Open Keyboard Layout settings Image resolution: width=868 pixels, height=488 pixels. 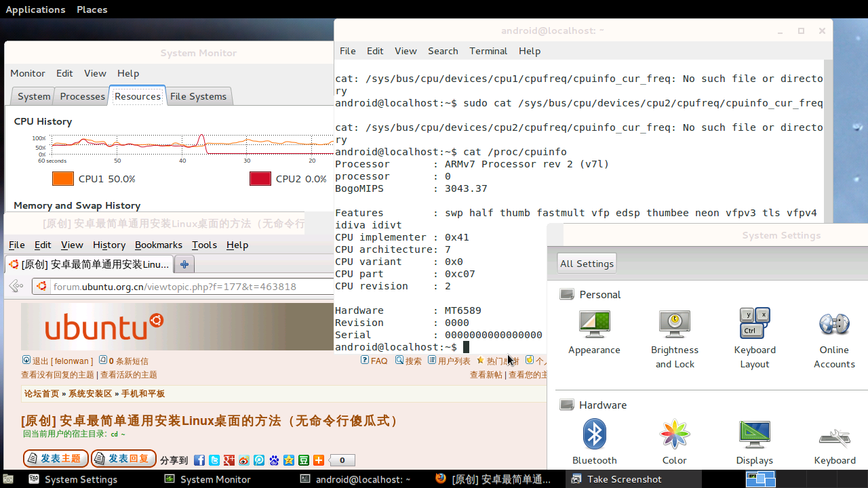tap(755, 339)
